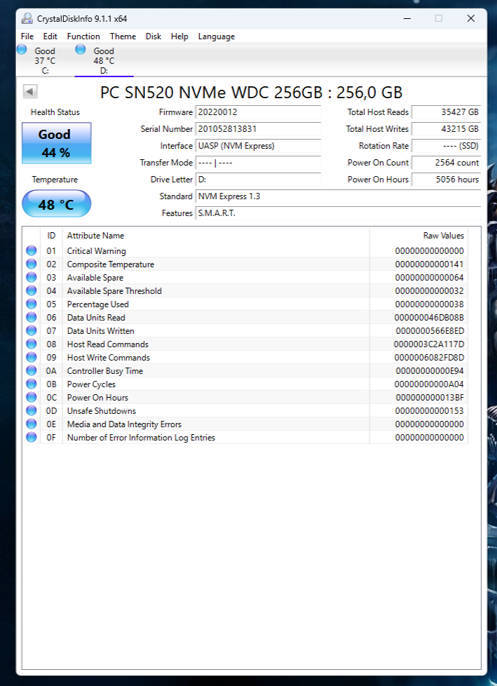Screen dimensions: 497x686
Task: Open the Disk menu
Action: [x=153, y=36]
